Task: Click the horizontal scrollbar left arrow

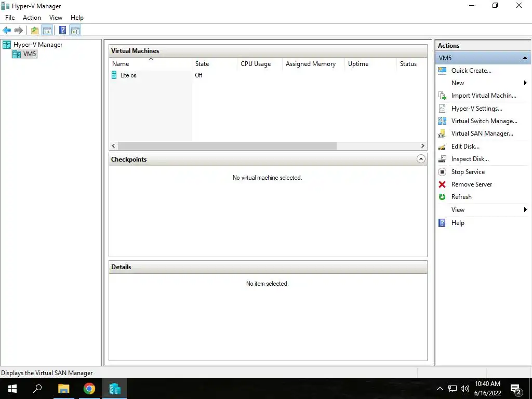Action: coord(113,146)
